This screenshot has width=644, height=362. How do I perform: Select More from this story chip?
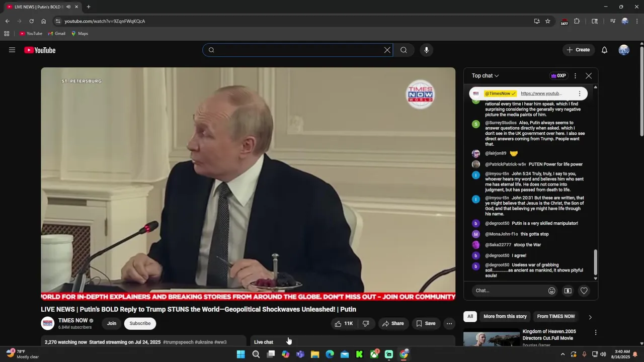coord(505,316)
